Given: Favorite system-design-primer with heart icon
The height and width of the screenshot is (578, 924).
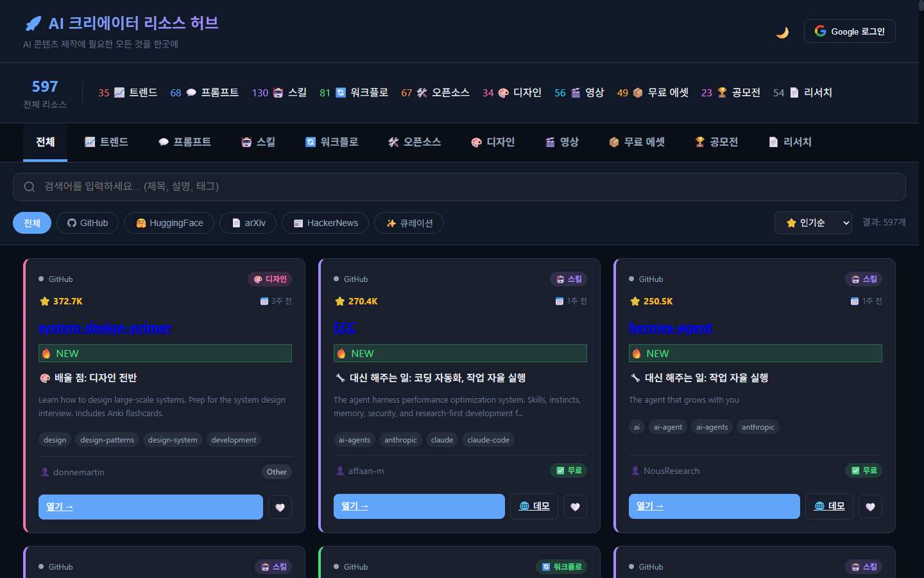Looking at the screenshot, I should pyautogui.click(x=280, y=507).
